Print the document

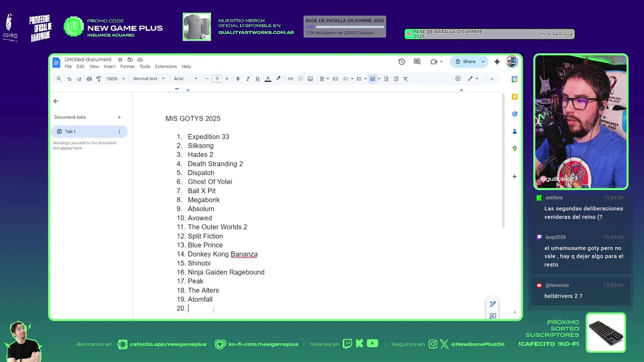click(89, 78)
